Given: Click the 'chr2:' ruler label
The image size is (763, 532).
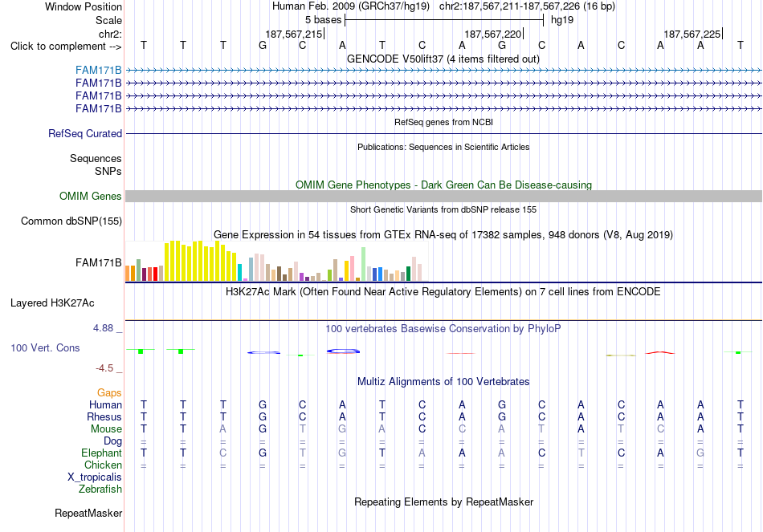Looking at the screenshot, I should point(110,34).
